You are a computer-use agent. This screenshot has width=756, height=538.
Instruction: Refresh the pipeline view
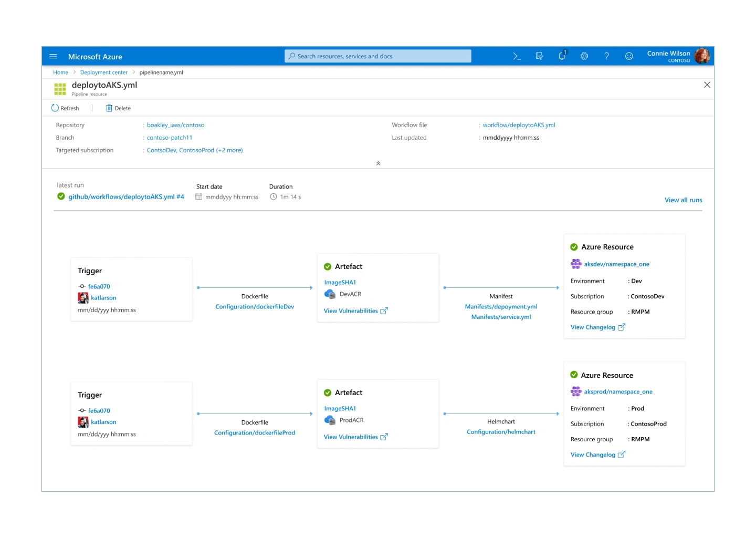pos(65,108)
